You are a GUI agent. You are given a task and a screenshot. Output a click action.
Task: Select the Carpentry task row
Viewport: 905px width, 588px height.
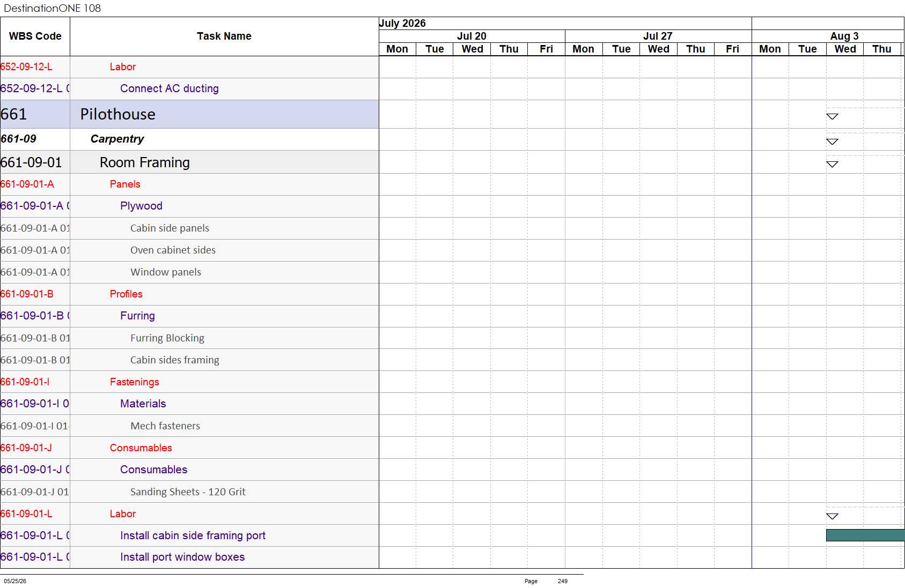click(x=189, y=139)
